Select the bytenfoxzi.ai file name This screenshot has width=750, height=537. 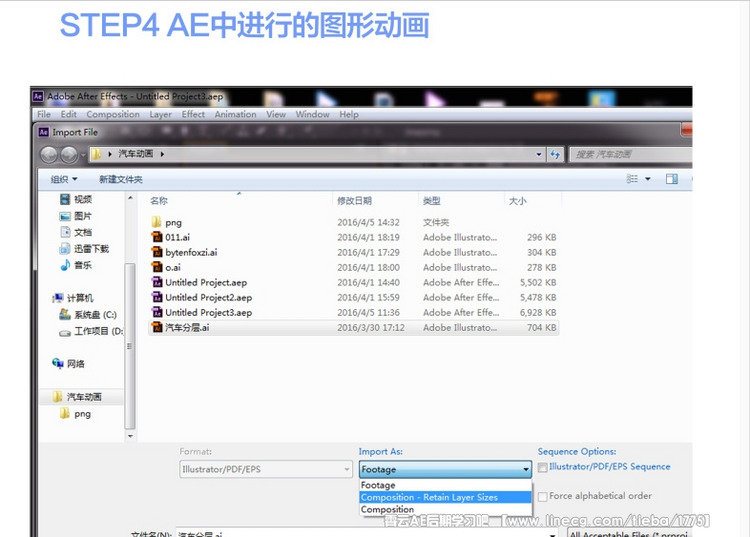click(191, 252)
